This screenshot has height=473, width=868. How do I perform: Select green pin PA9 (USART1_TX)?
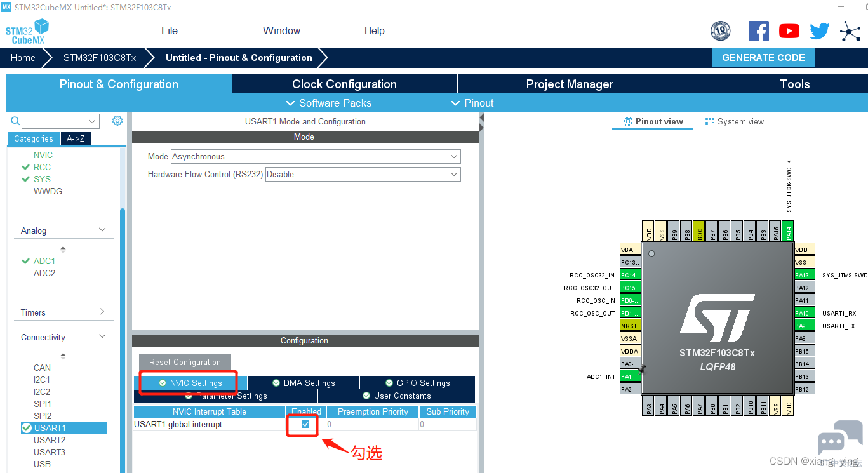805,326
